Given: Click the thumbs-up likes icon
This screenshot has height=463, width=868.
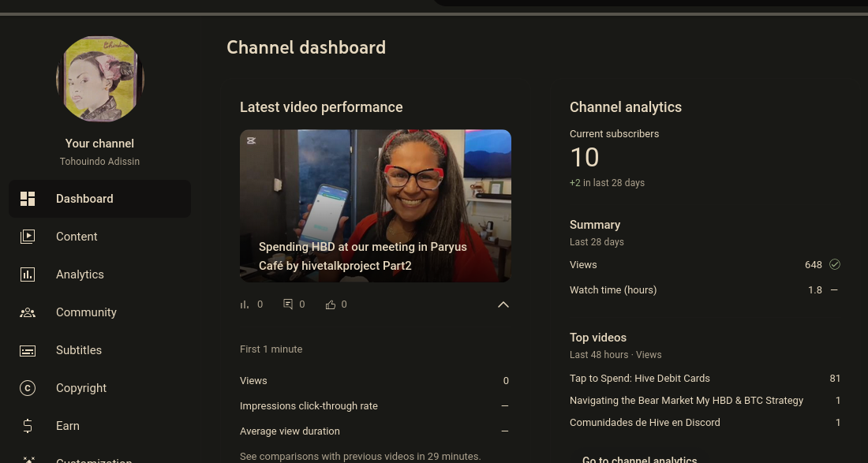Looking at the screenshot, I should point(331,304).
